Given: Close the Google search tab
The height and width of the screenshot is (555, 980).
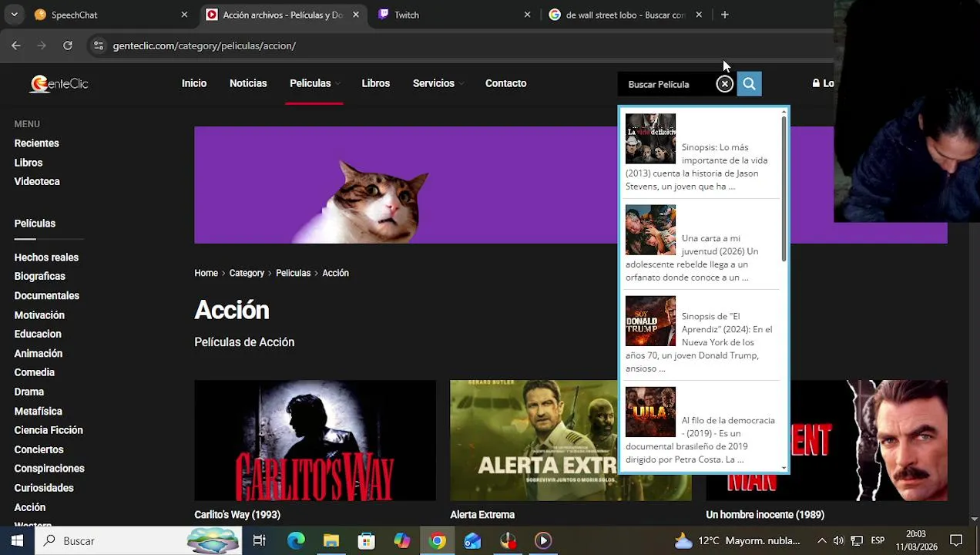Looking at the screenshot, I should [699, 15].
